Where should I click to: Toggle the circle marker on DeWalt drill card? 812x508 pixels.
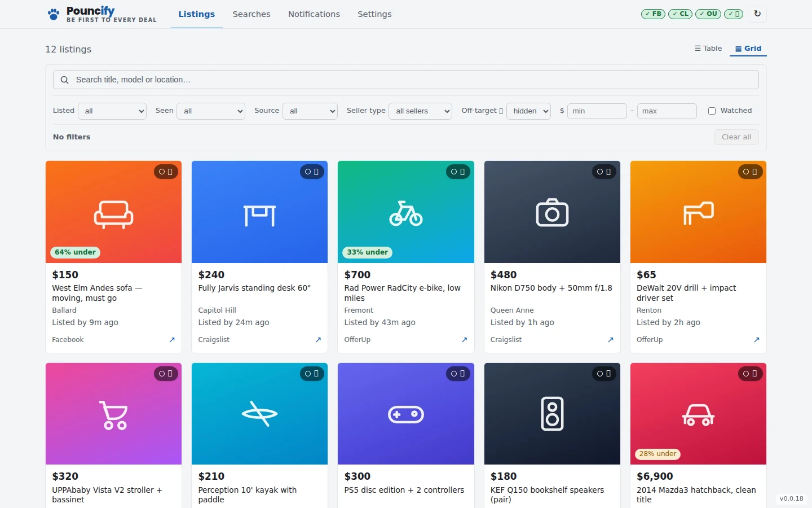click(x=746, y=172)
